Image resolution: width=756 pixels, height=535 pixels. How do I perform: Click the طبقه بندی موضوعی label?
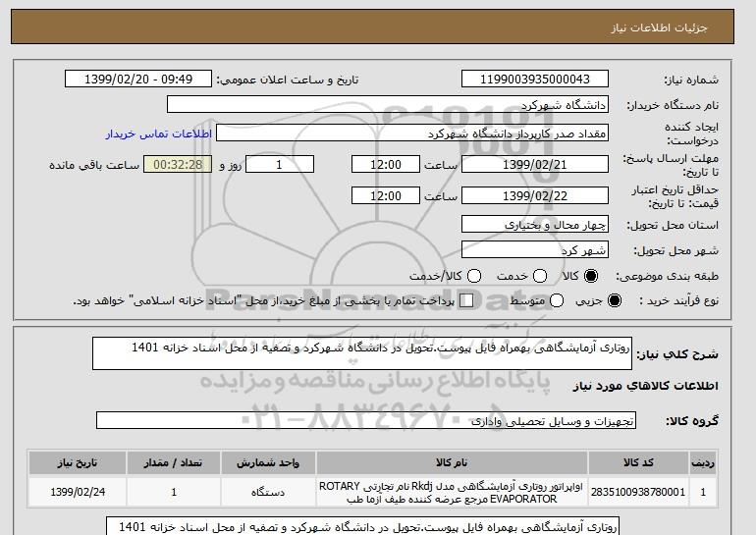pos(667,276)
